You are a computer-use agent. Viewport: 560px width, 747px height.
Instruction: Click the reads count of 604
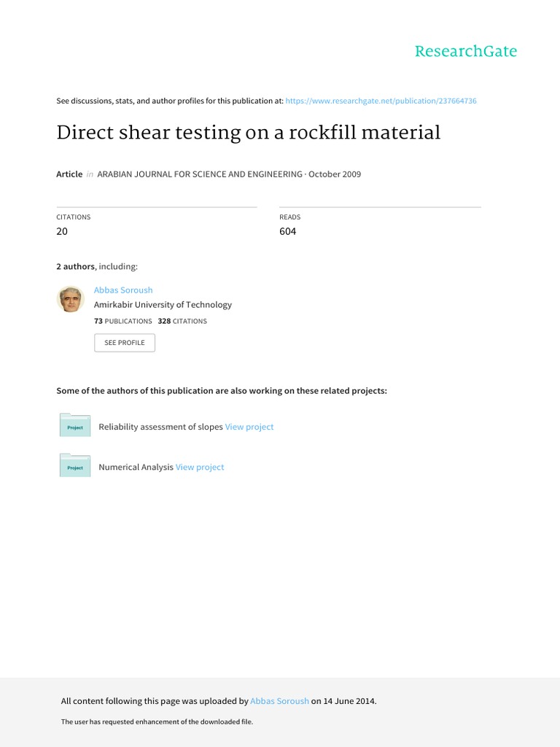288,231
